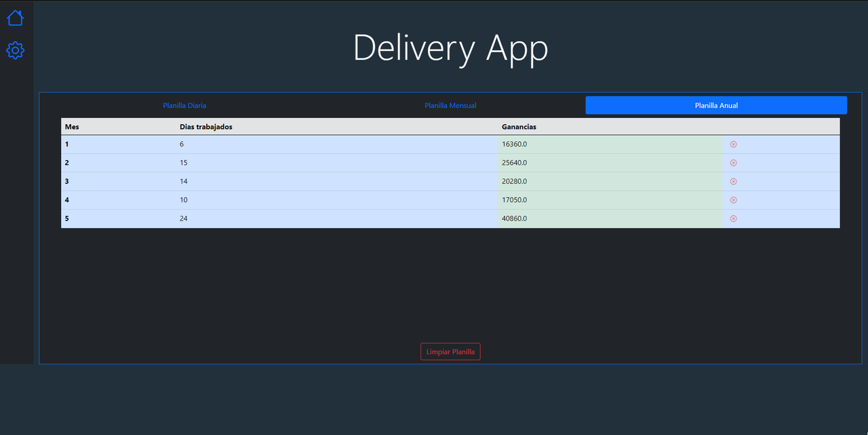Click the 25640.0 earnings cell

click(x=610, y=163)
